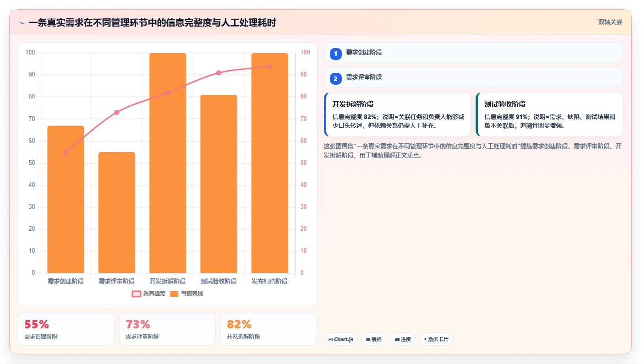The width and height of the screenshot is (641, 364).
Task: Click the pink 改善趋势 legend swatch
Action: [137, 294]
